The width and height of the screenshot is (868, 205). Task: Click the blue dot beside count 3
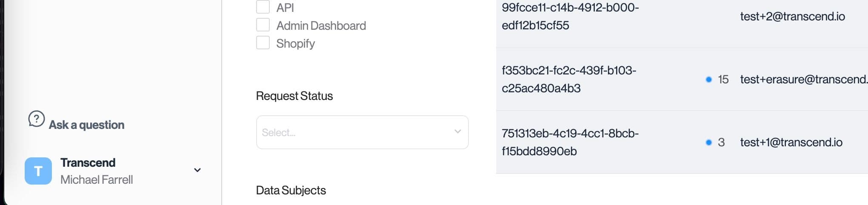pos(708,142)
